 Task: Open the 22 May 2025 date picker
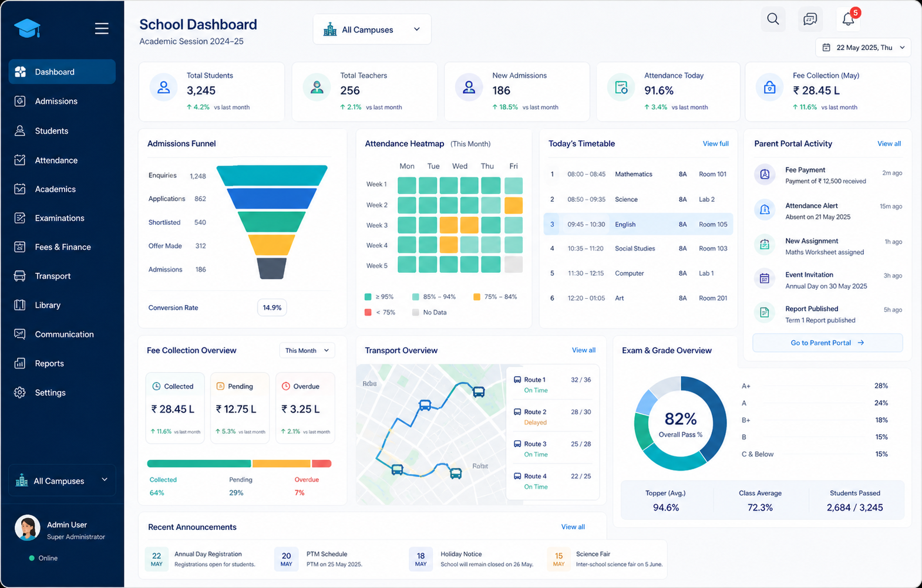tap(863, 48)
